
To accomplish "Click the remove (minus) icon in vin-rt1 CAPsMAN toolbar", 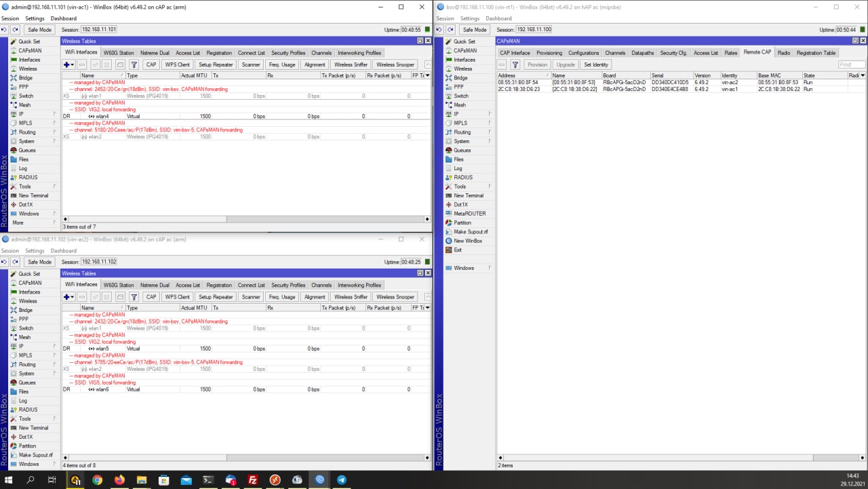I will (502, 65).
